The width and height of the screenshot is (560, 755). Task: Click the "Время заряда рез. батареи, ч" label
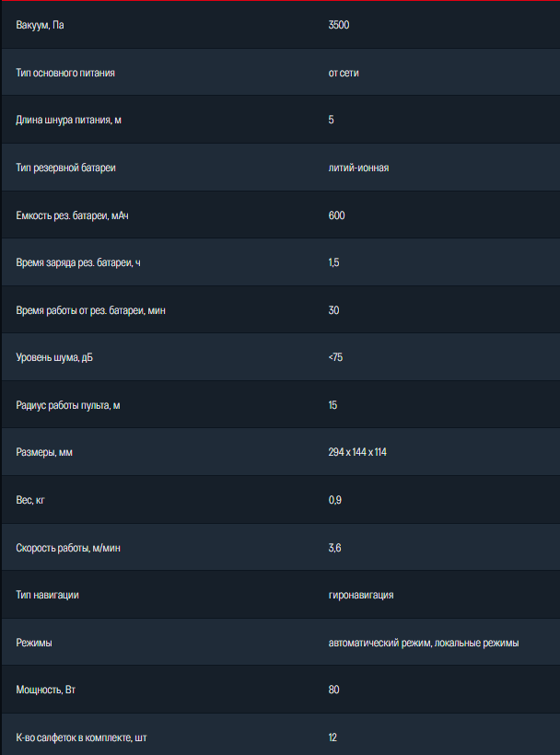click(78, 262)
